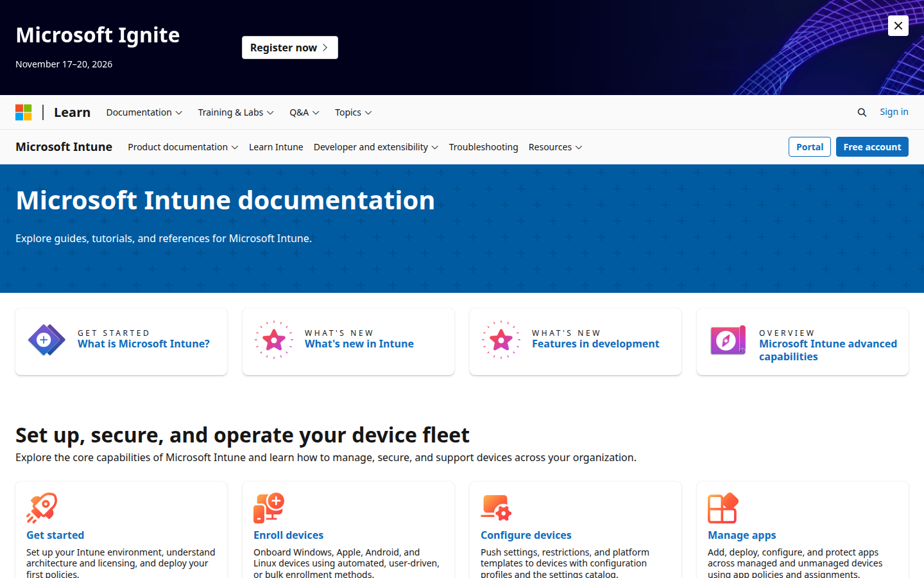Open What's new in Intune link
924x578 pixels.
coord(359,344)
